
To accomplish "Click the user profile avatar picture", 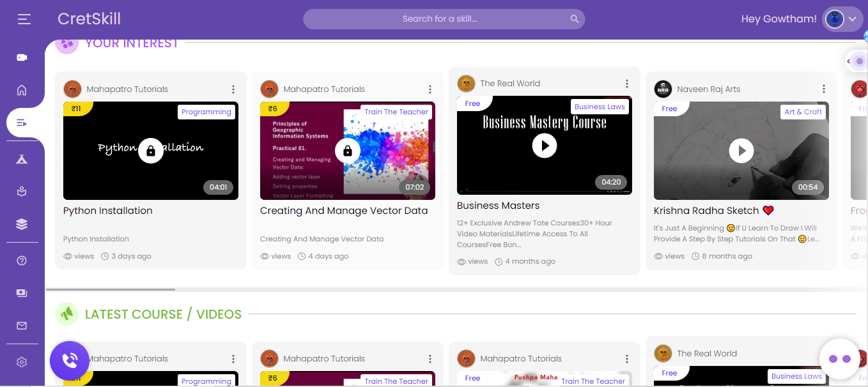I will point(834,19).
